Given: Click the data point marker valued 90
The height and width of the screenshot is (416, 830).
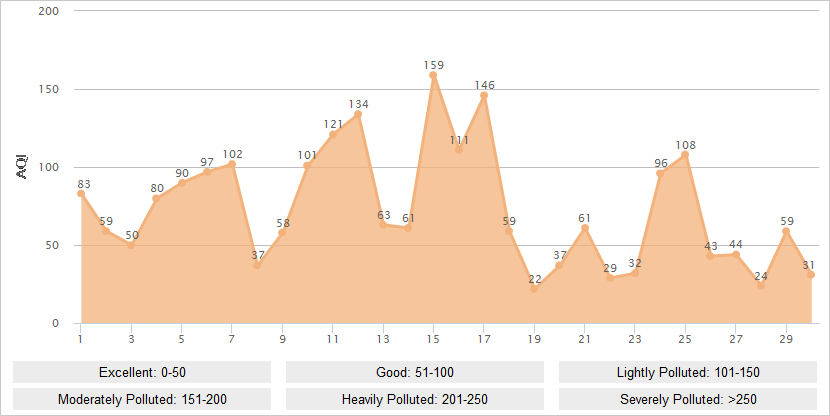Looking at the screenshot, I should [182, 183].
